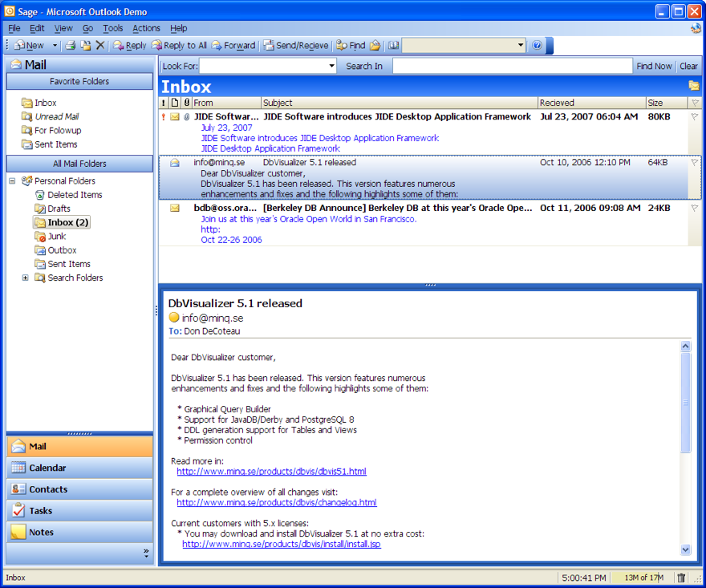Click the Find Now button
The height and width of the screenshot is (588, 706).
tap(654, 67)
